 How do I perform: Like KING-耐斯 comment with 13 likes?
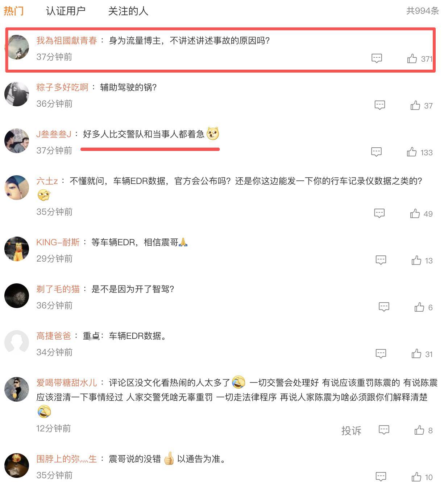(x=416, y=260)
